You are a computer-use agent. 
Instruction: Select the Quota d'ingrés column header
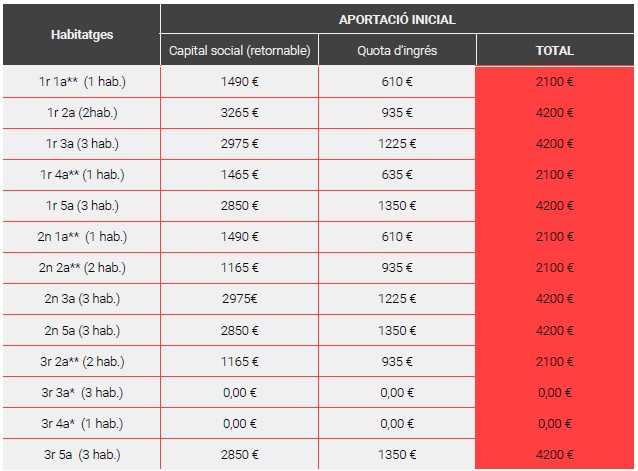(397, 50)
